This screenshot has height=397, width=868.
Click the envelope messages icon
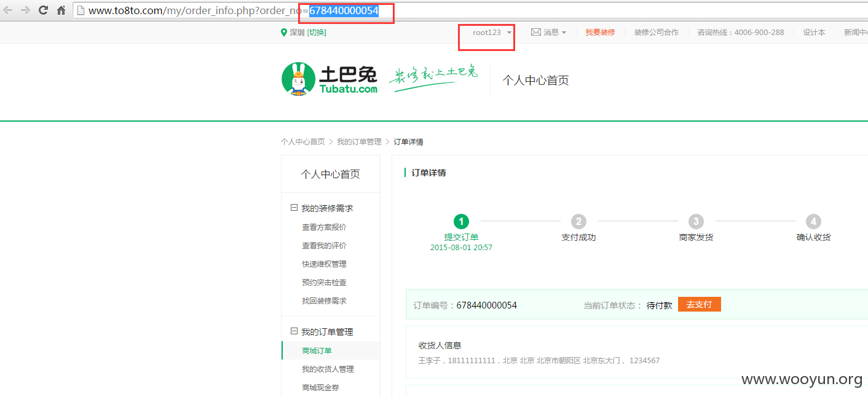point(536,32)
